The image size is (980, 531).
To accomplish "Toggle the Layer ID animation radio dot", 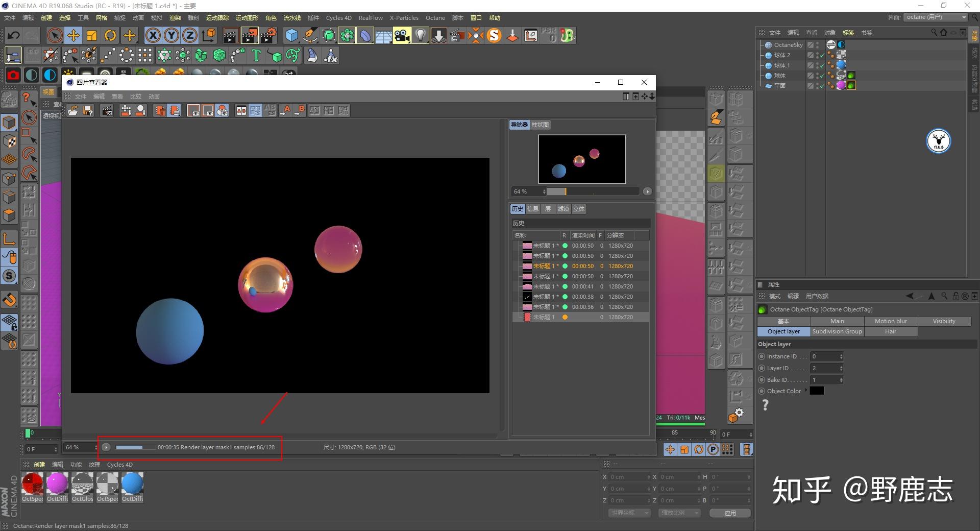I will pos(762,368).
